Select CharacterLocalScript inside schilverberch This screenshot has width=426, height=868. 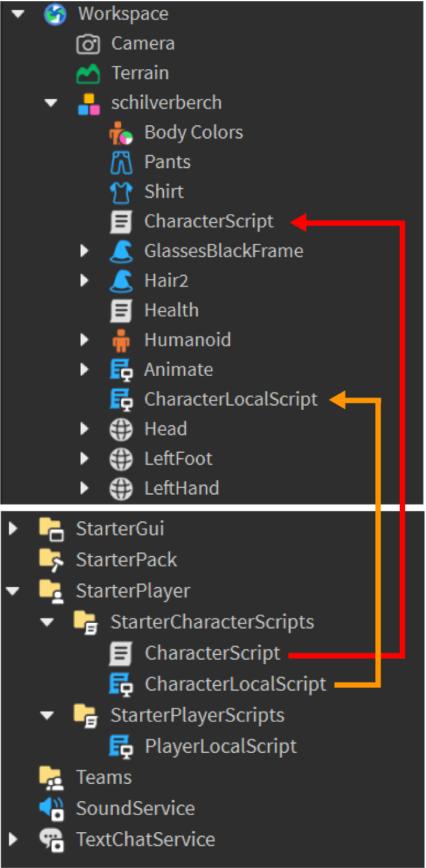pyautogui.click(x=231, y=400)
